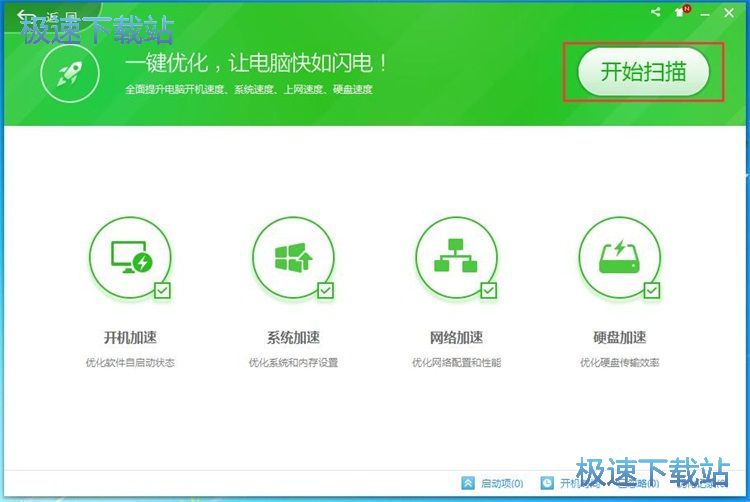Click the share icon in title bar

click(x=656, y=12)
